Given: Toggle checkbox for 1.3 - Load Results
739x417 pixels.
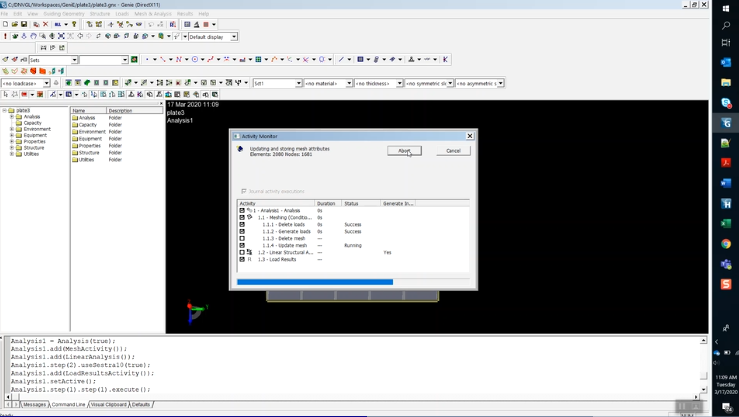Looking at the screenshot, I should click(242, 259).
